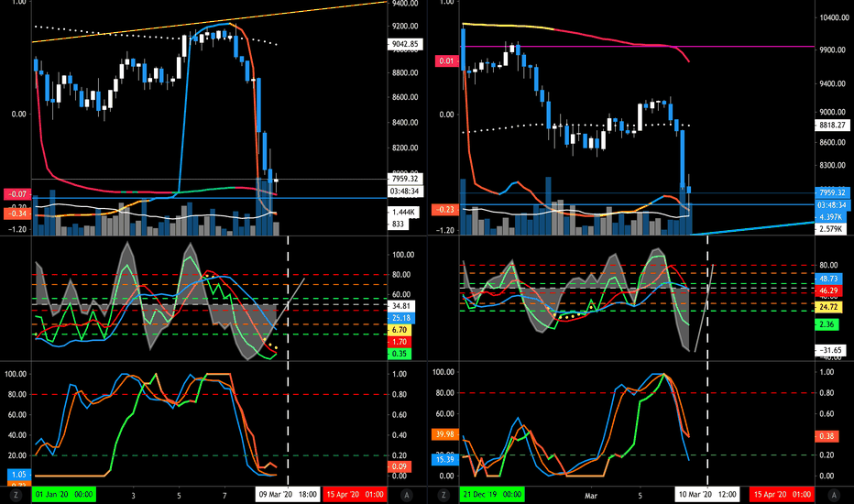The image size is (854, 504).
Task: Toggle auto-scale A button in right chart
Action: coord(833,495)
